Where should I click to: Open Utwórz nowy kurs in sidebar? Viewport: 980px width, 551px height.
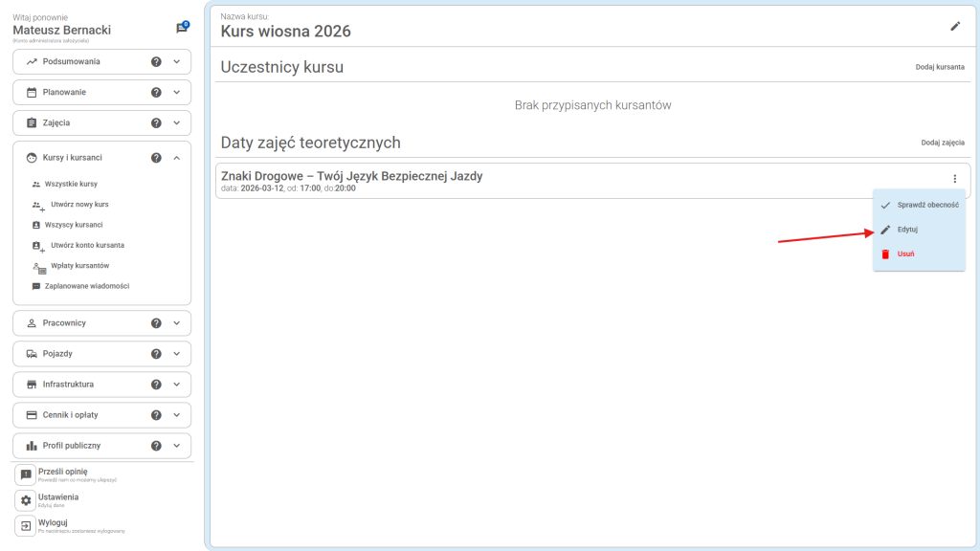[79, 205]
